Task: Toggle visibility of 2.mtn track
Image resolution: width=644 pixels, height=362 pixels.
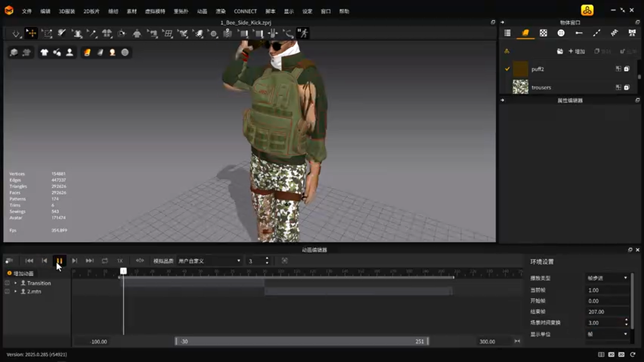Action: 7,292
